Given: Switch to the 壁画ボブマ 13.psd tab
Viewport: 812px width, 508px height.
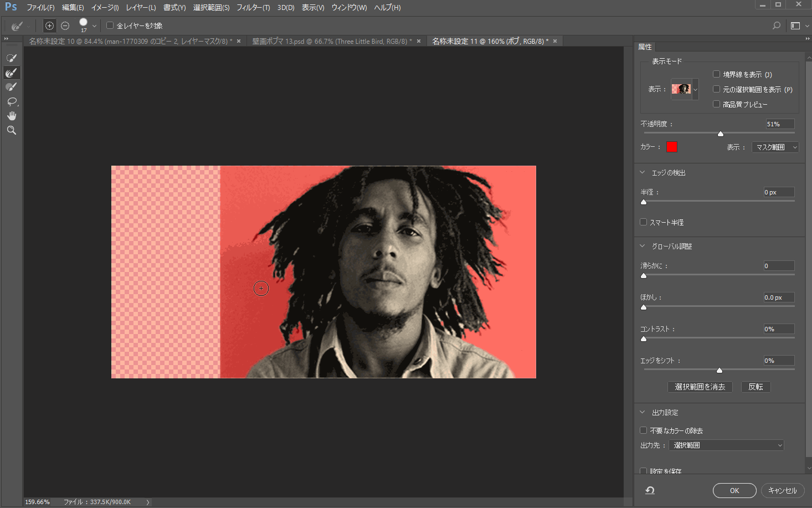Looking at the screenshot, I should [x=332, y=42].
